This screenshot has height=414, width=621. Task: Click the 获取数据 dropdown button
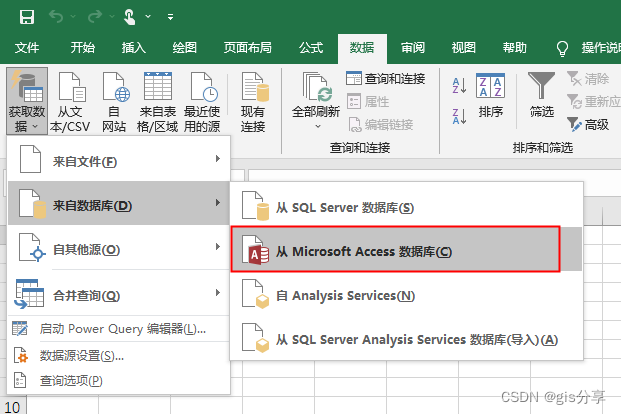point(27,101)
